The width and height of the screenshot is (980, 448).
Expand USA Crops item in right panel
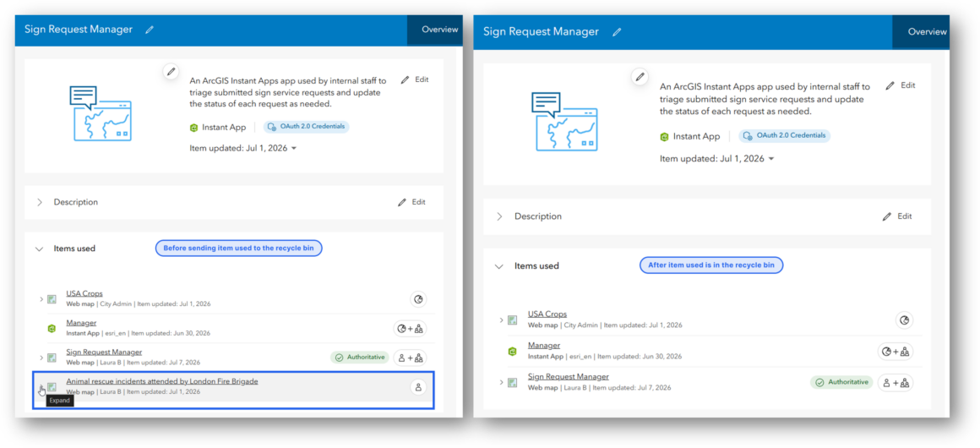(501, 320)
